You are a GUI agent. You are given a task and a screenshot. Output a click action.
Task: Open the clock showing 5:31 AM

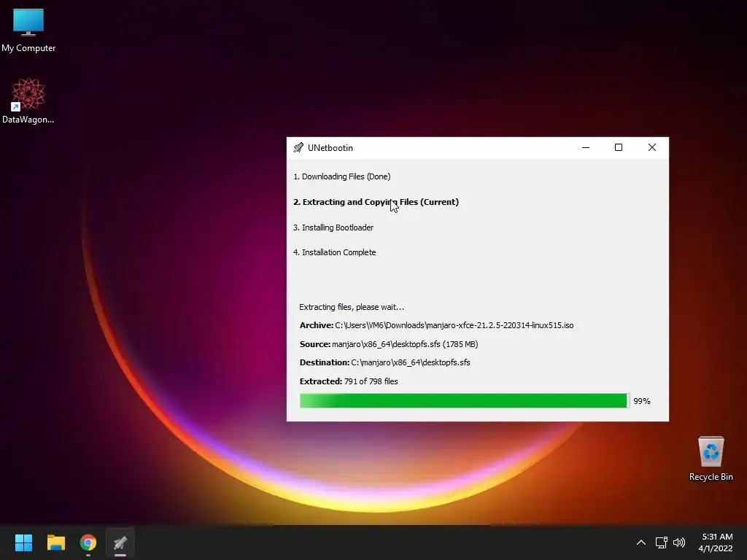[x=716, y=542]
